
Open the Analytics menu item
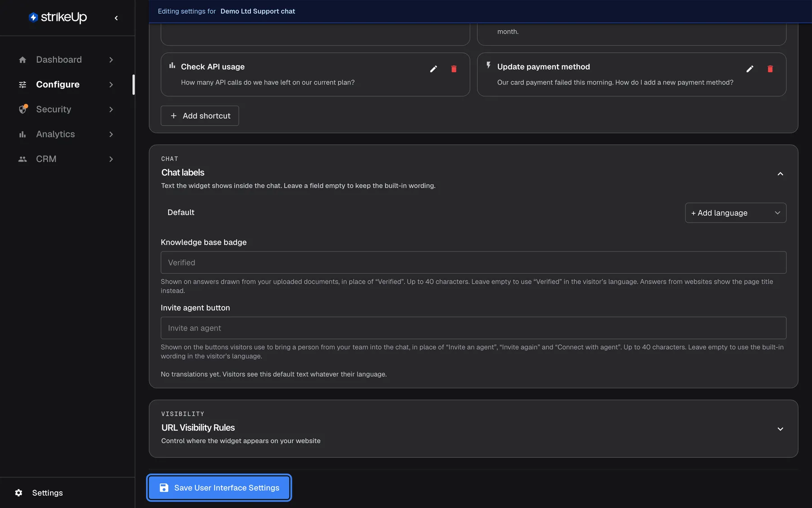click(x=67, y=134)
